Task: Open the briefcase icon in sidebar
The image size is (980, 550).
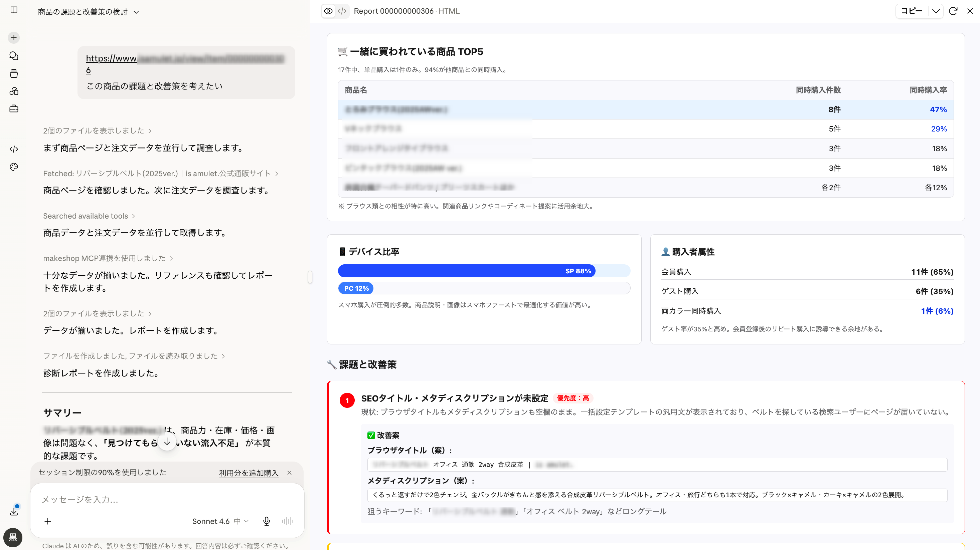Action: (x=14, y=109)
